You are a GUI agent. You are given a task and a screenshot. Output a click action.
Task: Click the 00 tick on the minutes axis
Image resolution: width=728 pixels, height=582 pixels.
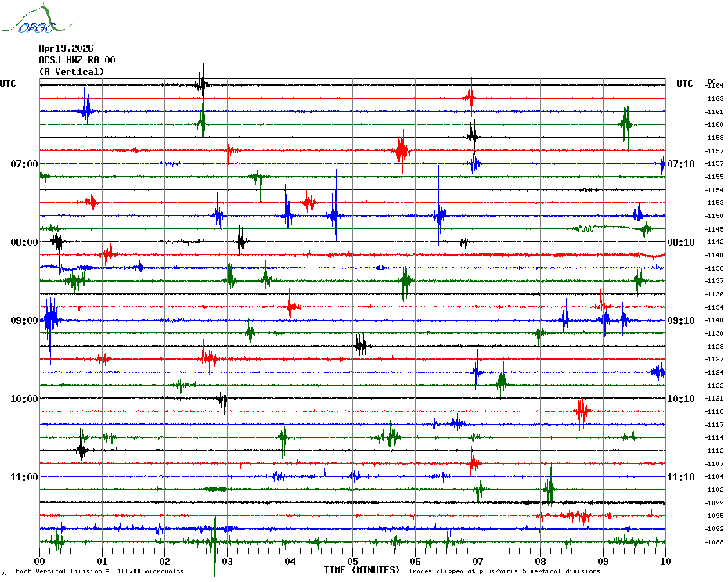pos(40,562)
